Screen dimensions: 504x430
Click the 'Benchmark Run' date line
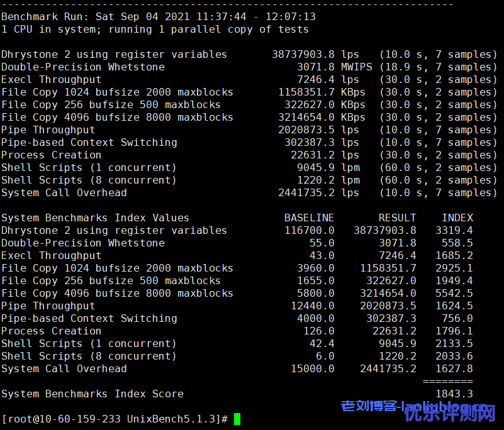(x=159, y=16)
